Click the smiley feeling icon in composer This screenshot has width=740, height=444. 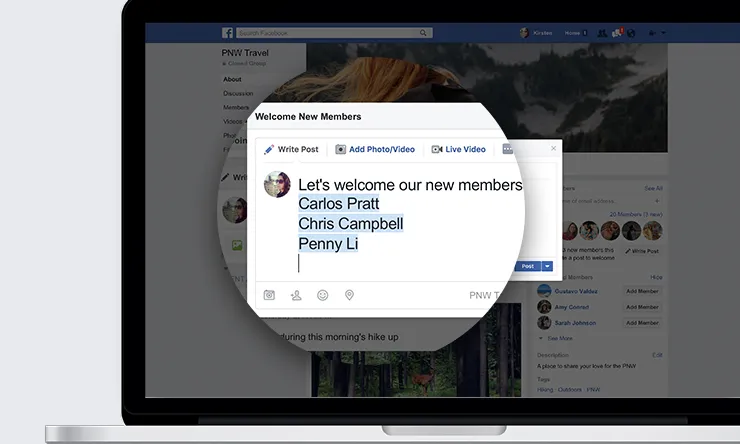(322, 295)
